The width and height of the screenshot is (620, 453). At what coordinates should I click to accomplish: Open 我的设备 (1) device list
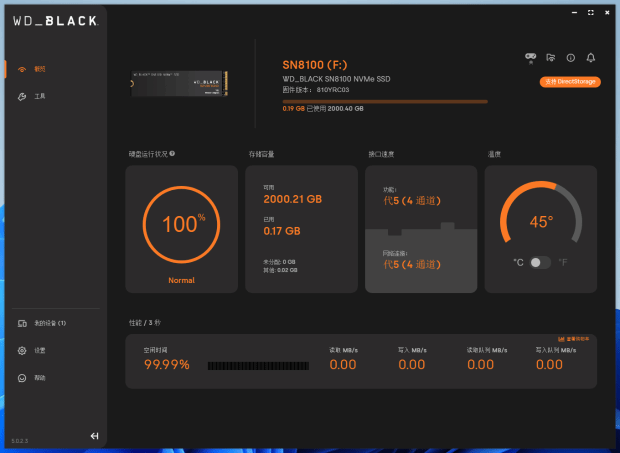coord(42,323)
